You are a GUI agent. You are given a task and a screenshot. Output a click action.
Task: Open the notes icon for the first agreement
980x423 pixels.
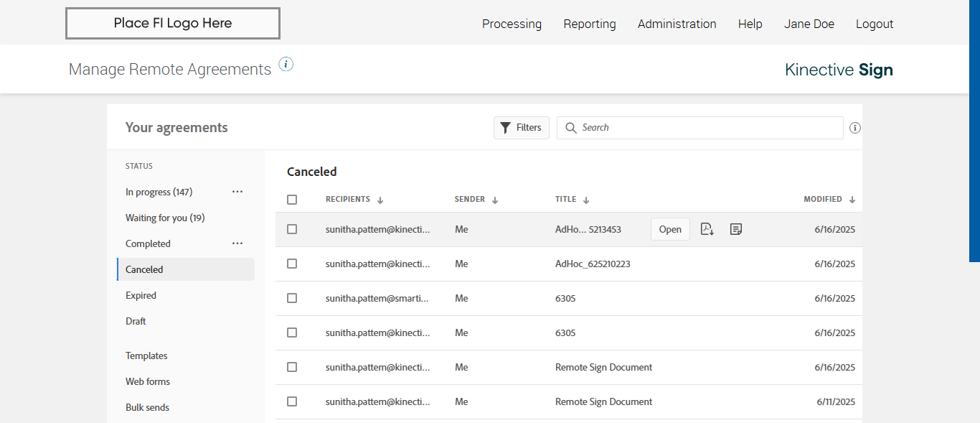[735, 229]
